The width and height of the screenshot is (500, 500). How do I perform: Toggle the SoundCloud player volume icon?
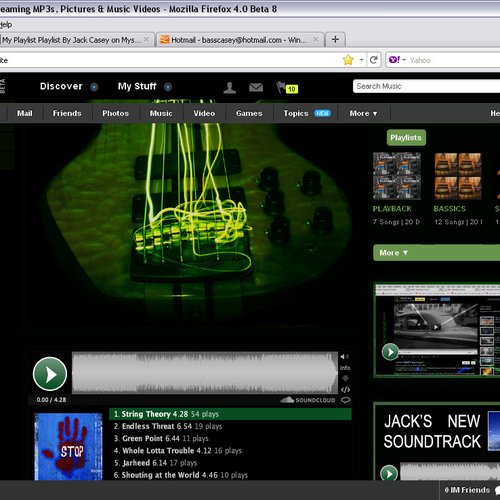(345, 357)
